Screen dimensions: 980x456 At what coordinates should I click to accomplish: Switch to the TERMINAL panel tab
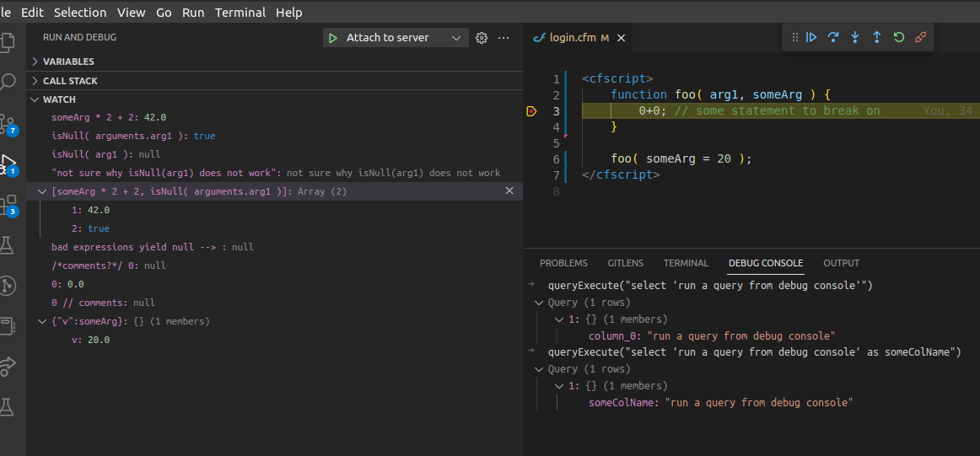pos(686,263)
